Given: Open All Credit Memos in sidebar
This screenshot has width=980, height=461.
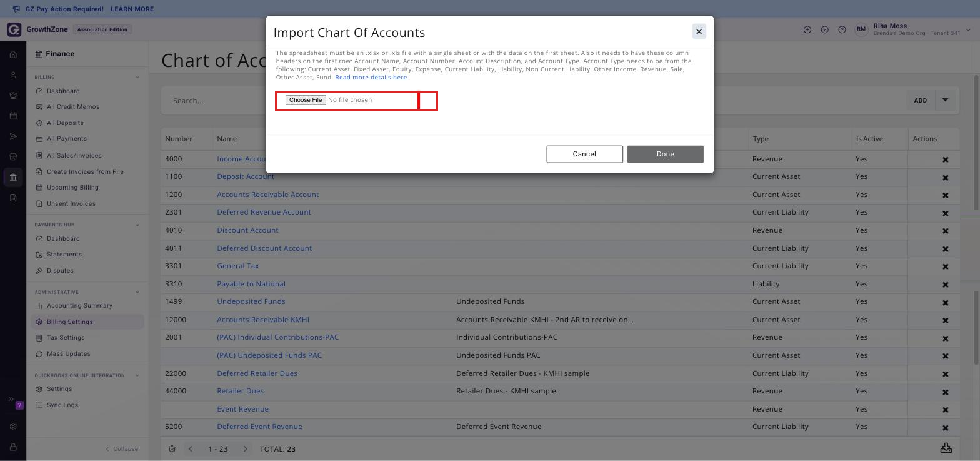Looking at the screenshot, I should [73, 107].
